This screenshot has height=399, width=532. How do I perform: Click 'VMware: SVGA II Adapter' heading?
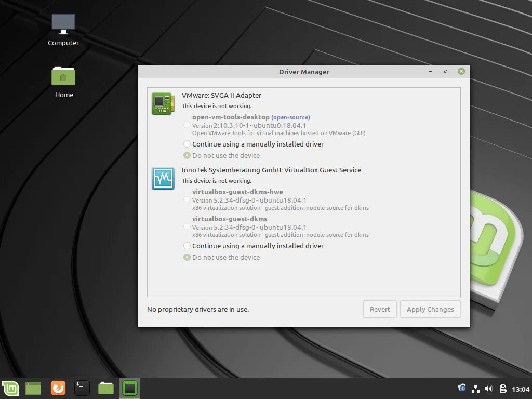(221, 96)
